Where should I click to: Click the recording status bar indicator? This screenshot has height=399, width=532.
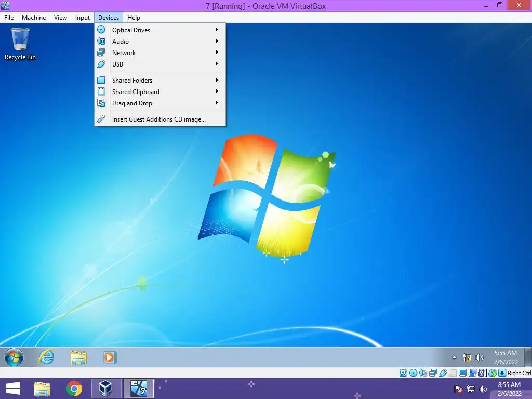pyautogui.click(x=472, y=373)
